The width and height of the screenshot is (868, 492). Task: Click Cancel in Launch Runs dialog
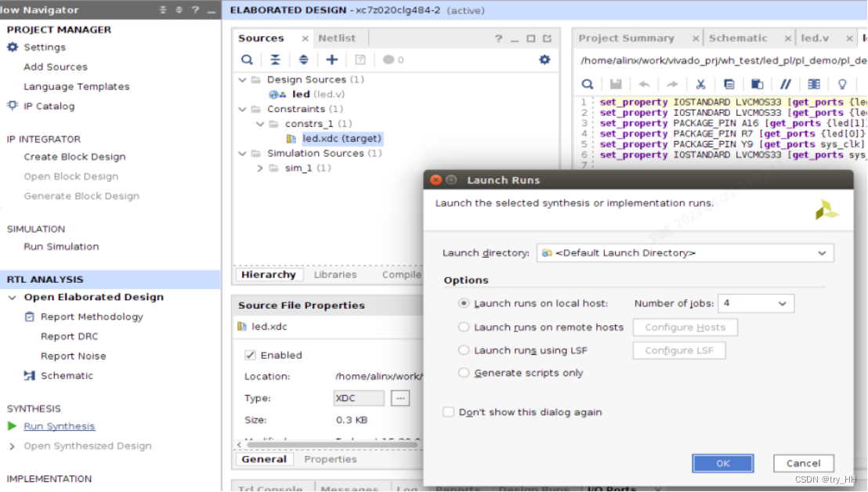point(803,463)
